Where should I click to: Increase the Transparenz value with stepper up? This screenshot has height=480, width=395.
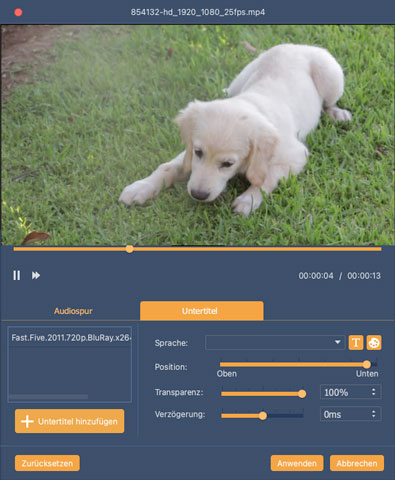click(x=374, y=389)
